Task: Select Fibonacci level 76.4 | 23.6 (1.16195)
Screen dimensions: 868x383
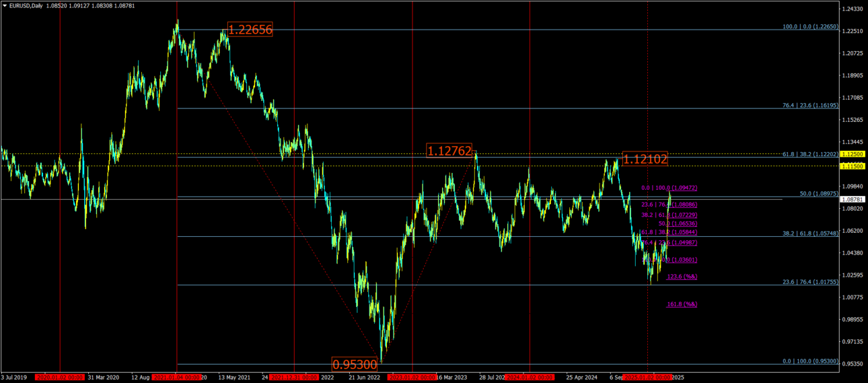Action: 810,106
